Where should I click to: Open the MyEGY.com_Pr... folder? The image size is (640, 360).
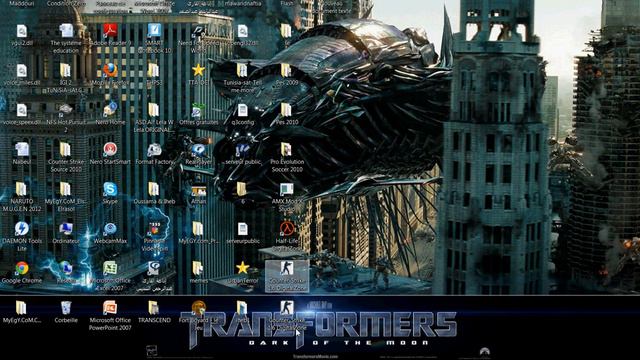click(198, 229)
